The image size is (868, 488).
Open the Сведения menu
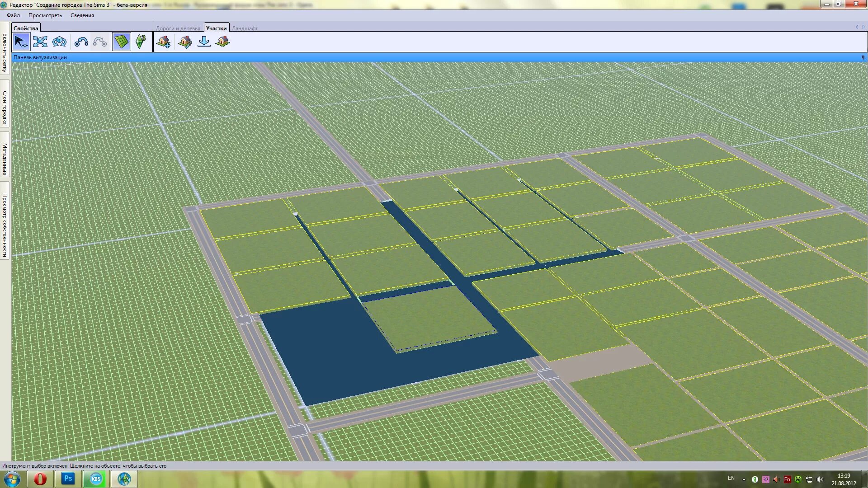tap(82, 15)
